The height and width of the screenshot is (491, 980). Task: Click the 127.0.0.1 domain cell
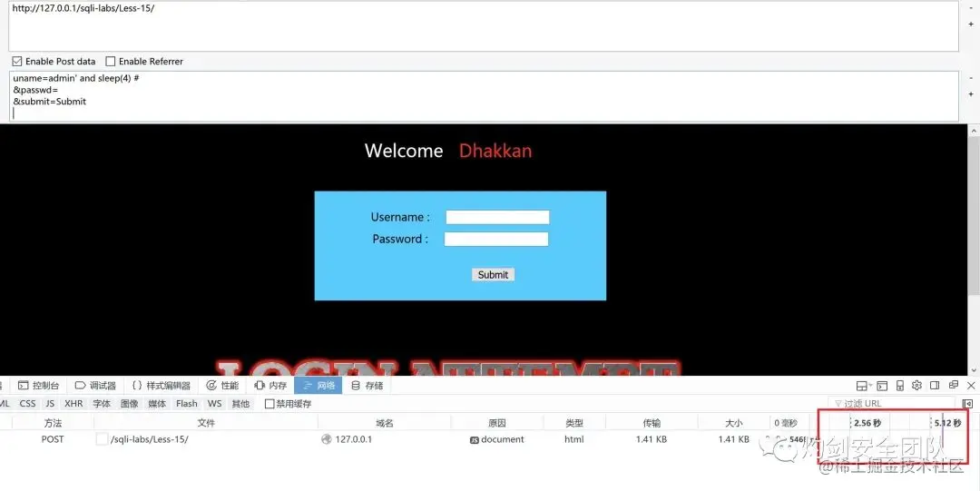click(353, 439)
